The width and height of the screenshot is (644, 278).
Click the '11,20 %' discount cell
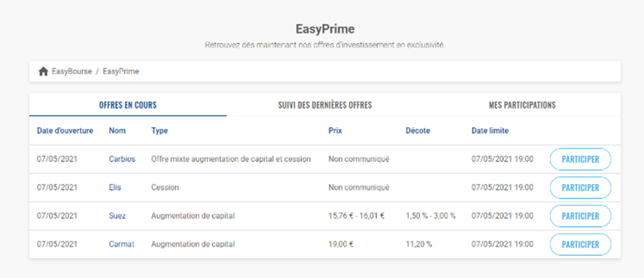click(x=419, y=244)
